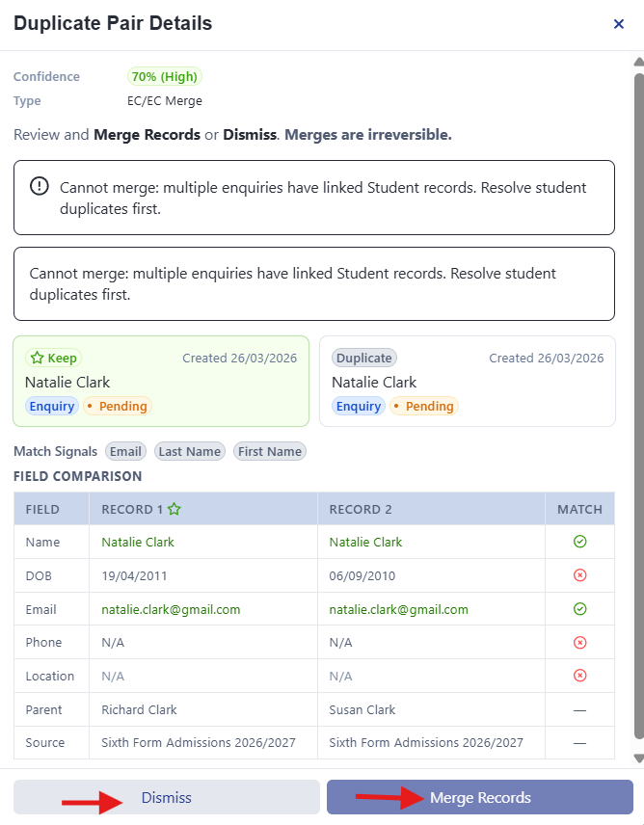
Task: Close the Duplicate Pair Details dialog
Action: pos(619,24)
